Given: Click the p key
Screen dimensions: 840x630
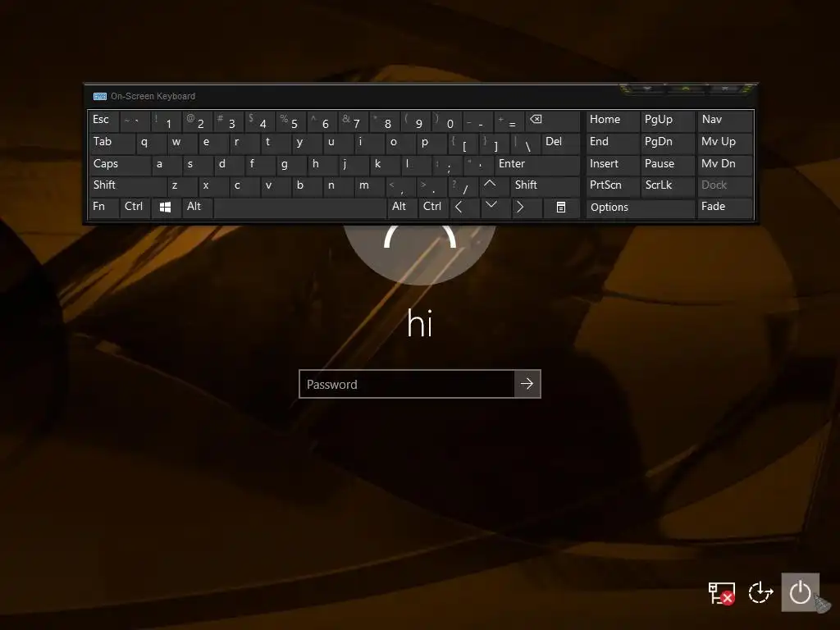Looking at the screenshot, I should point(431,143).
